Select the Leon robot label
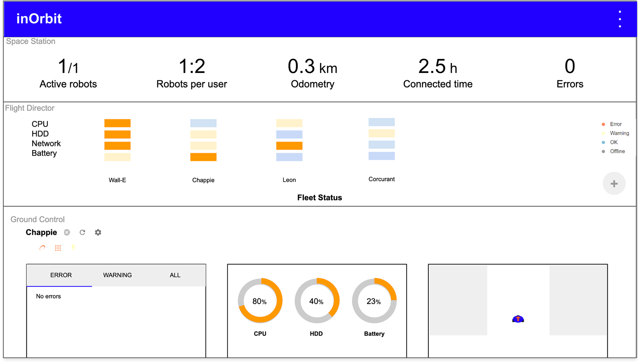 (289, 180)
